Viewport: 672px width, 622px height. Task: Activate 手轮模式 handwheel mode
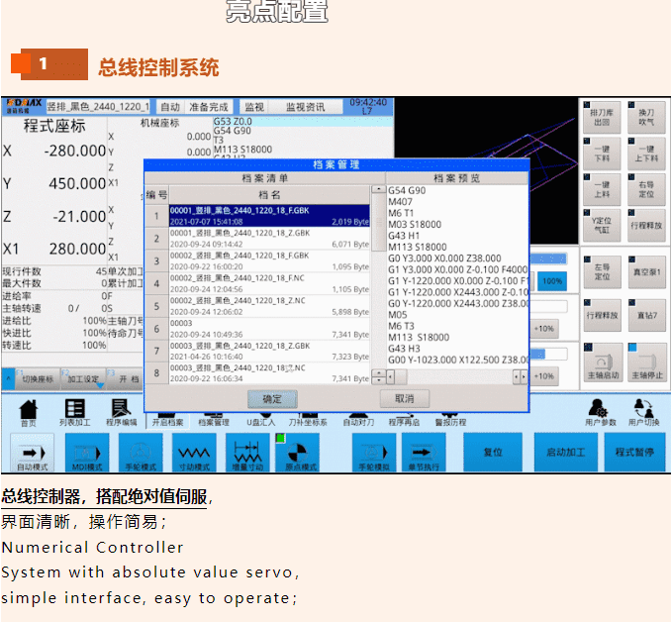tap(141, 453)
